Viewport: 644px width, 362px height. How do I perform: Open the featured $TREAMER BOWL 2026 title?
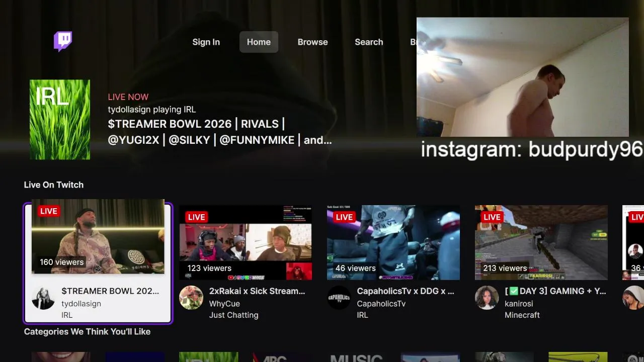(x=220, y=132)
